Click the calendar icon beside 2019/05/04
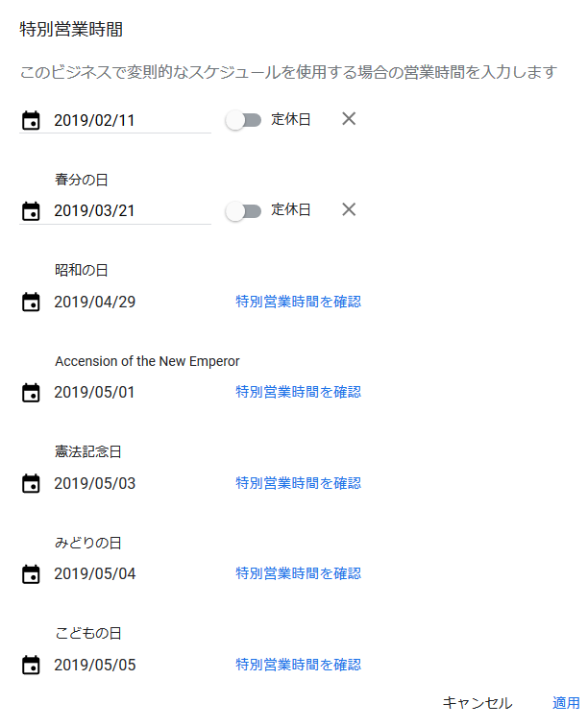The height and width of the screenshot is (728, 588). point(31,573)
